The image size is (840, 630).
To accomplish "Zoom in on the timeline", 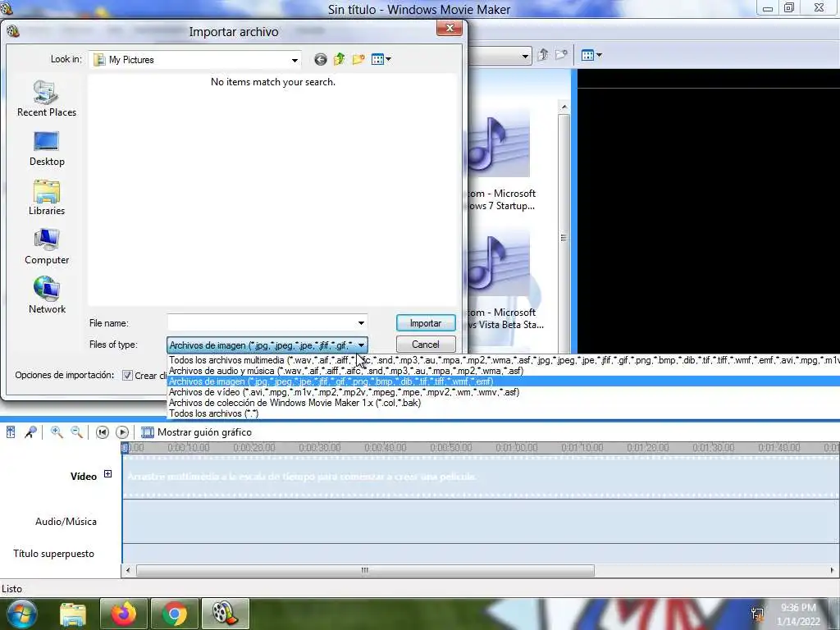I will point(57,432).
